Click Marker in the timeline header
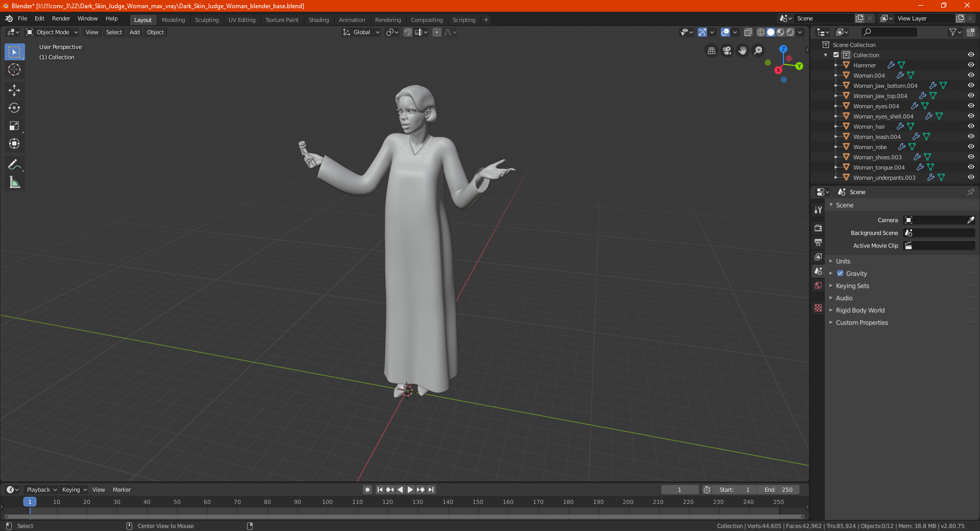 (x=122, y=490)
